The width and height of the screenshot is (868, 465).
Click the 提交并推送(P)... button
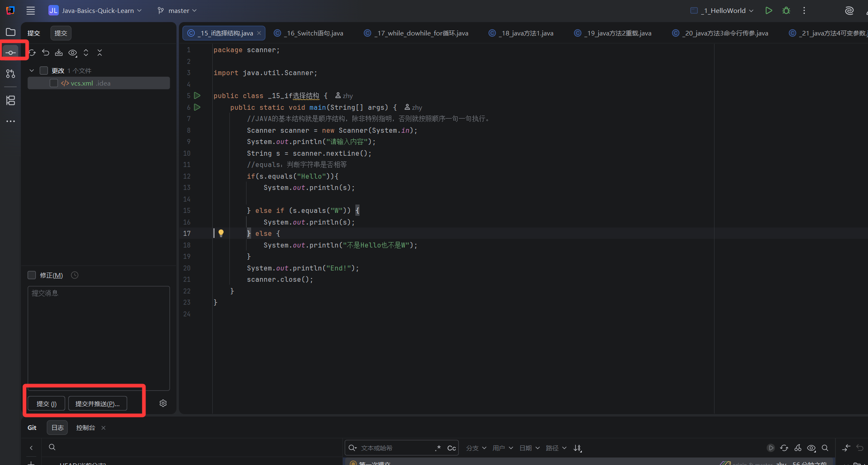coord(97,404)
